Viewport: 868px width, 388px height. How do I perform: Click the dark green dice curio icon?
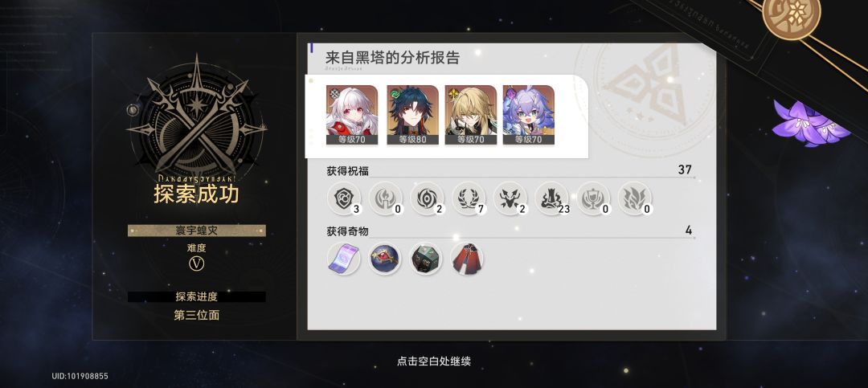(x=426, y=259)
